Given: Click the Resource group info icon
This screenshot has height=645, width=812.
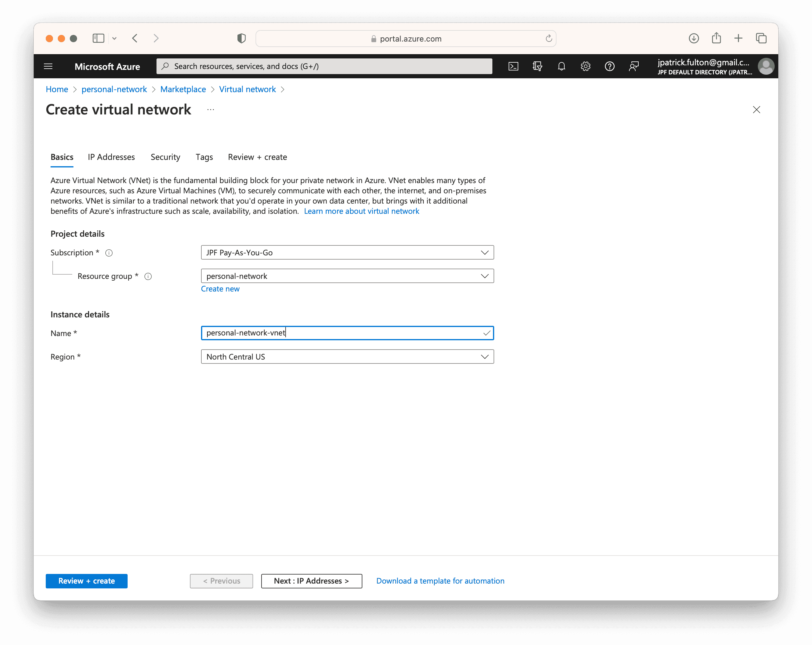Looking at the screenshot, I should coord(148,276).
